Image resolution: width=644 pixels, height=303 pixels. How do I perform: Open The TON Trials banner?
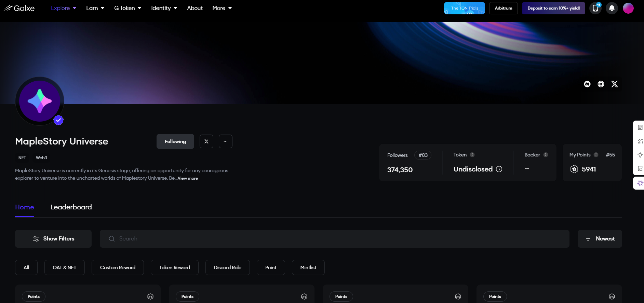point(465,8)
